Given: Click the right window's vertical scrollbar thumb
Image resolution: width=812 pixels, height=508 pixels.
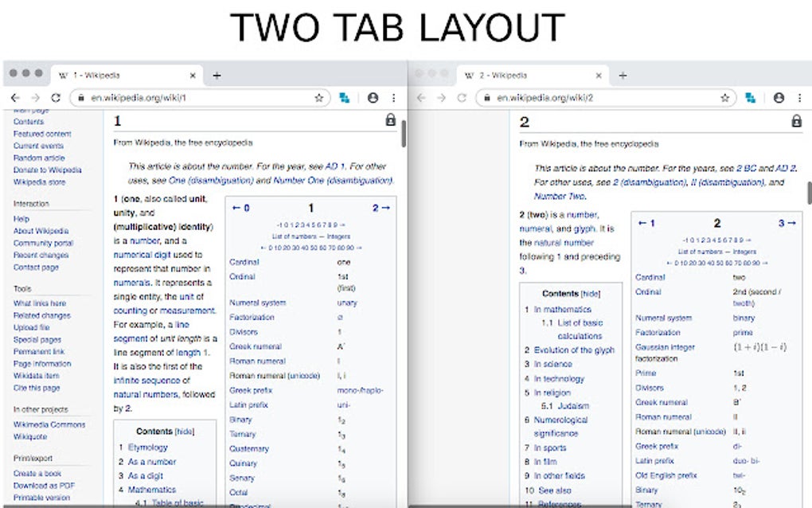Looking at the screenshot, I should click(x=810, y=193).
